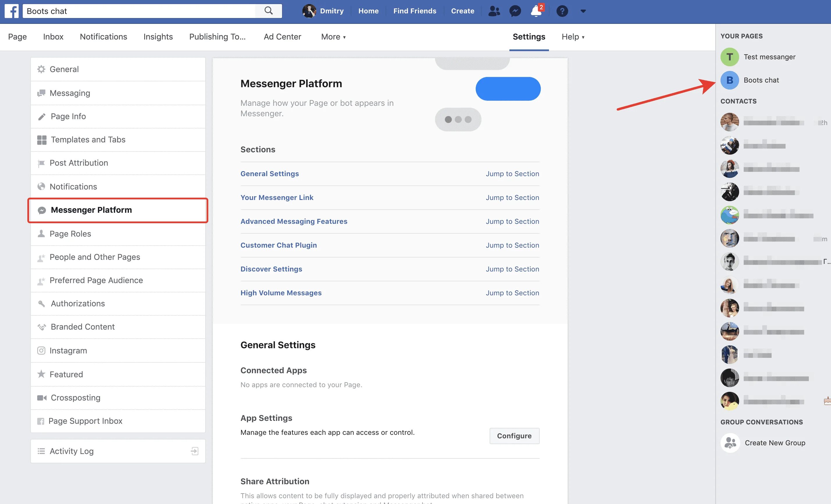The image size is (831, 504).
Task: Open People and Other Pages
Action: point(118,257)
